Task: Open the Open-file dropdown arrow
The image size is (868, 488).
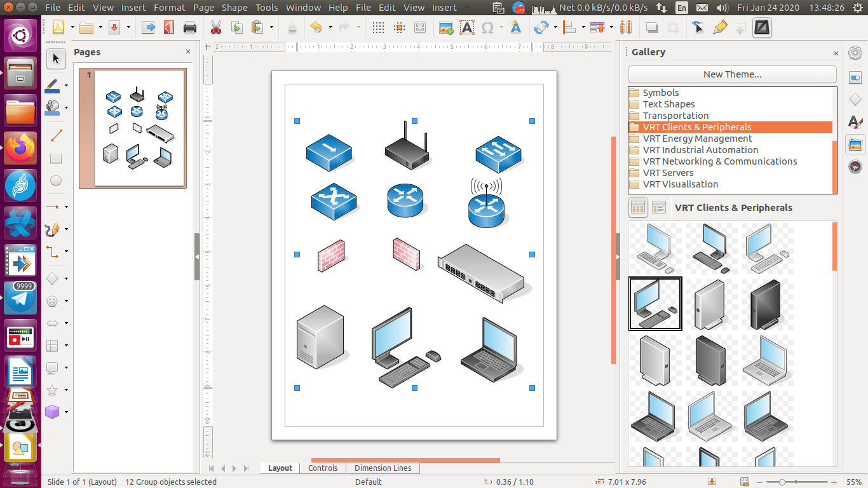Action: 100,27
